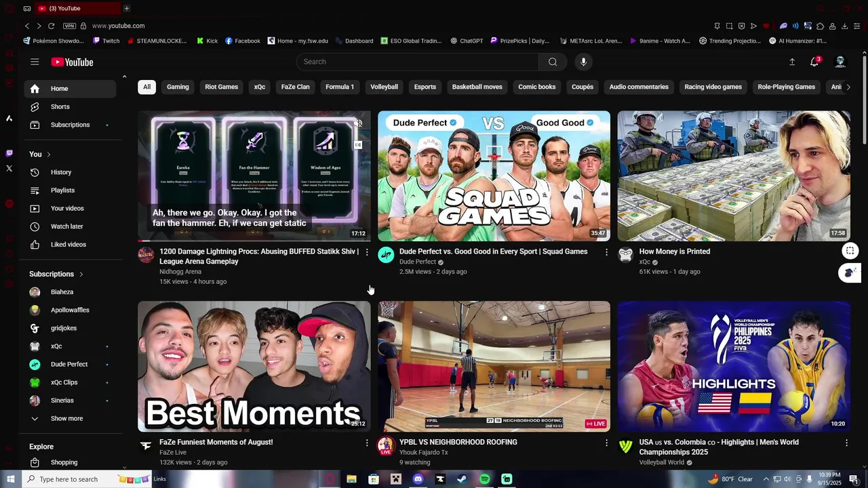Image resolution: width=868 pixels, height=488 pixels.
Task: Open Shorts from the sidebar
Action: [x=70, y=106]
